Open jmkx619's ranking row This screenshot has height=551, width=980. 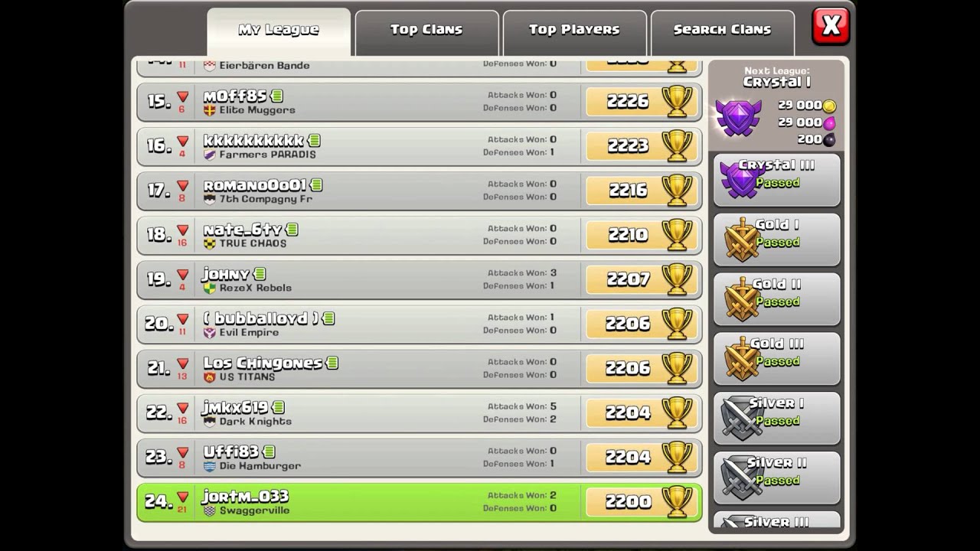click(x=419, y=413)
